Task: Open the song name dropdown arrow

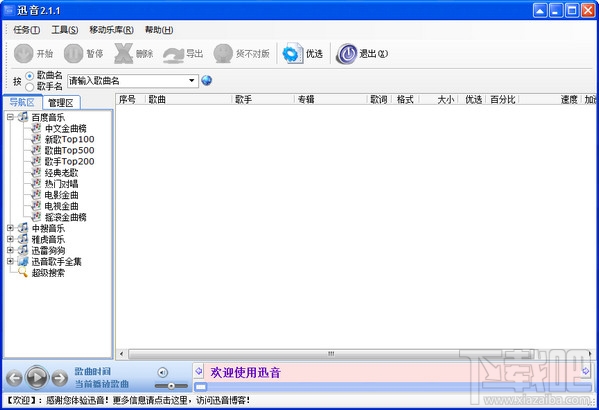Action: tap(192, 81)
